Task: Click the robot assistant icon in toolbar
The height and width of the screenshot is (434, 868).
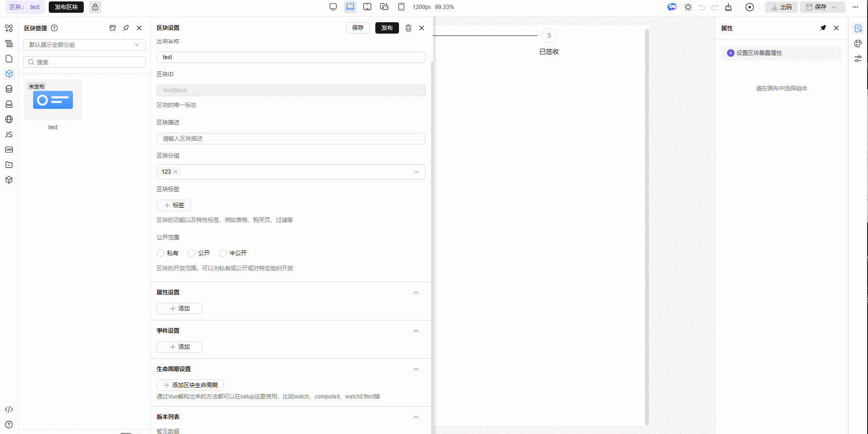Action: (672, 7)
